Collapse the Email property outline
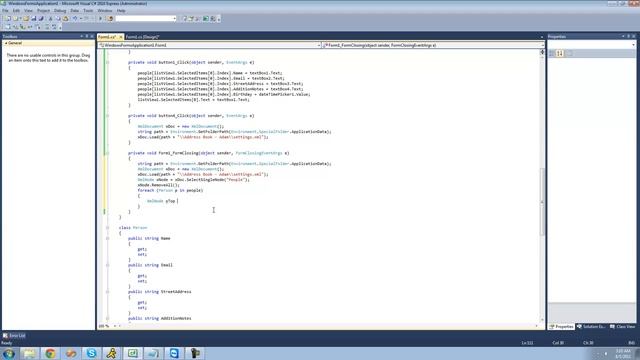The width and height of the screenshot is (640, 360). tap(107, 265)
